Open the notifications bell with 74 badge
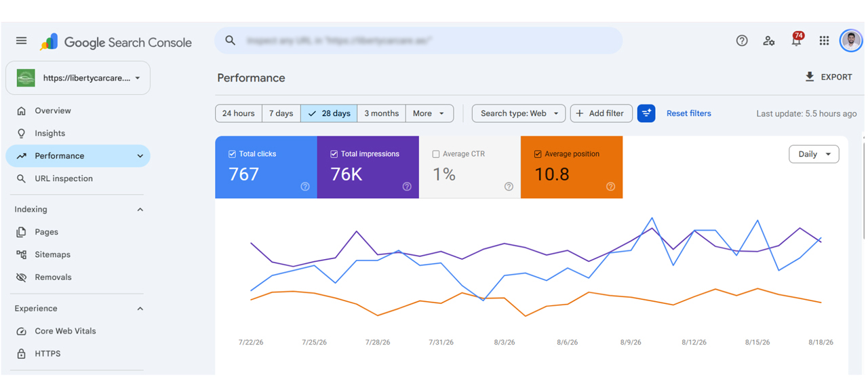The height and width of the screenshot is (388, 868). coord(797,39)
